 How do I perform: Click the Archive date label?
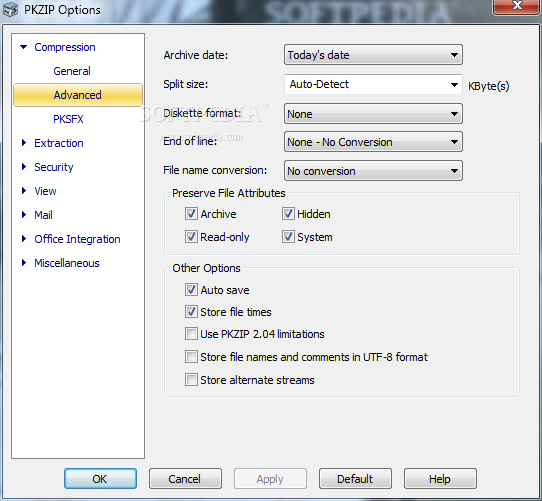196,55
